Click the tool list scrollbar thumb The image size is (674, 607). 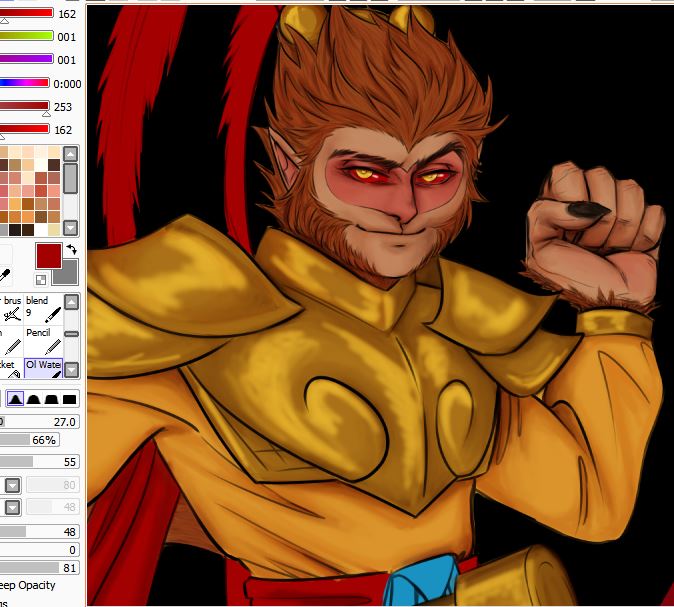pyautogui.click(x=71, y=334)
